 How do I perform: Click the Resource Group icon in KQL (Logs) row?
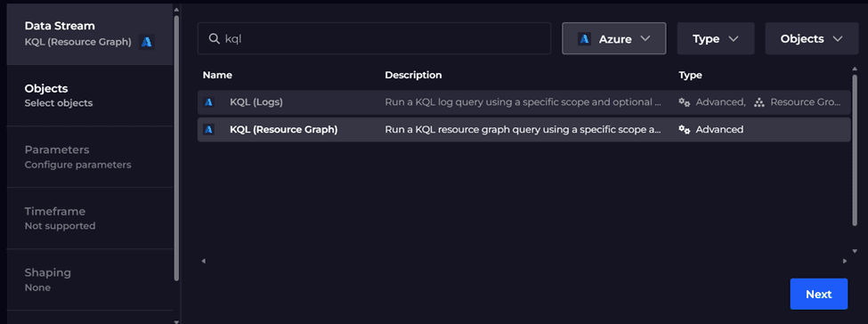[759, 102]
